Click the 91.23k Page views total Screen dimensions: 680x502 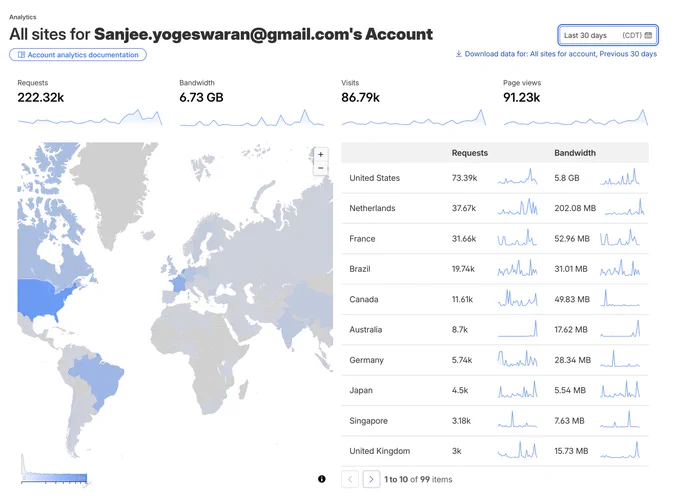point(522,98)
